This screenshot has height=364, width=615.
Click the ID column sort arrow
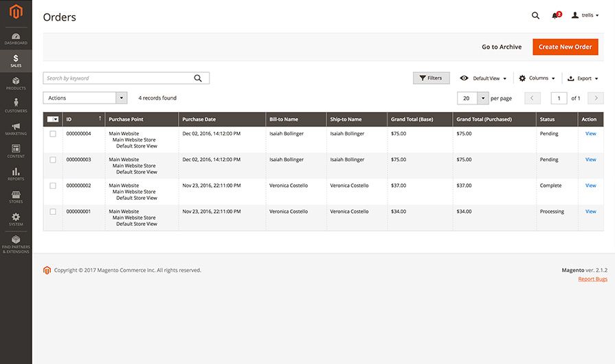100,118
